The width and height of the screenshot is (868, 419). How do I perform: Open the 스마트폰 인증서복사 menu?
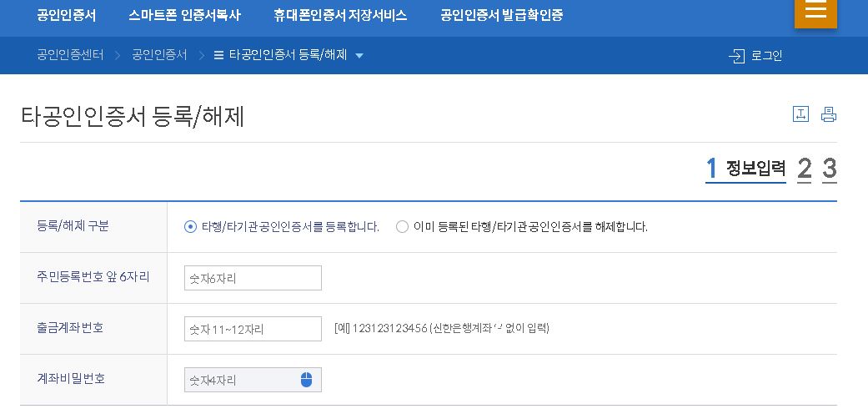click(x=184, y=15)
